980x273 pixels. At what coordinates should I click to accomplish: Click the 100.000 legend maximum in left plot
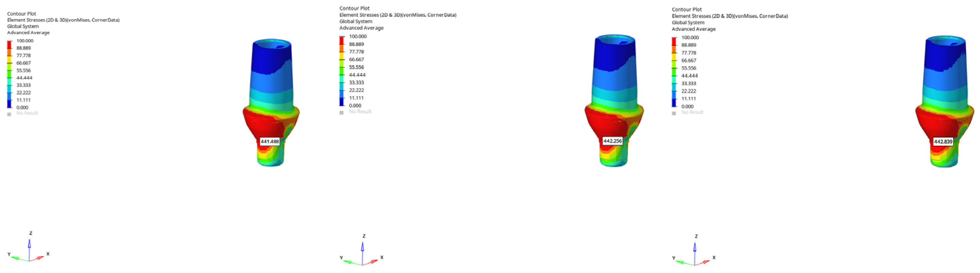(x=25, y=41)
